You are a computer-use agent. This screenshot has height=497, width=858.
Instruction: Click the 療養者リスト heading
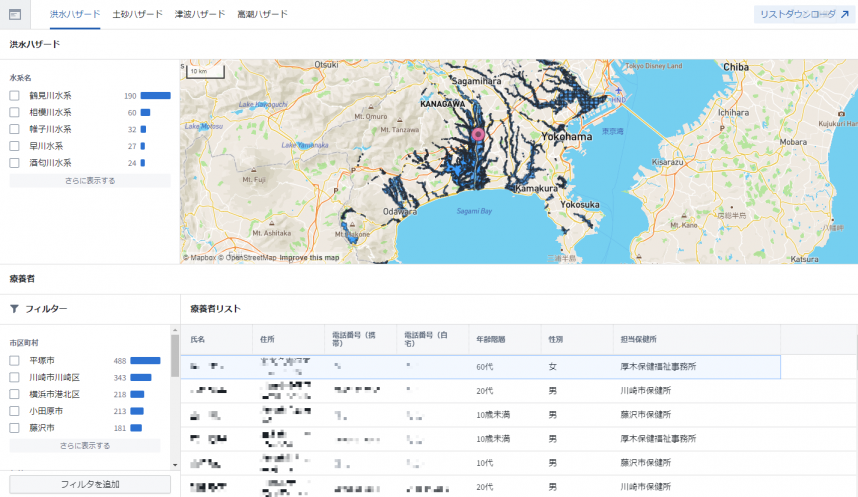215,309
